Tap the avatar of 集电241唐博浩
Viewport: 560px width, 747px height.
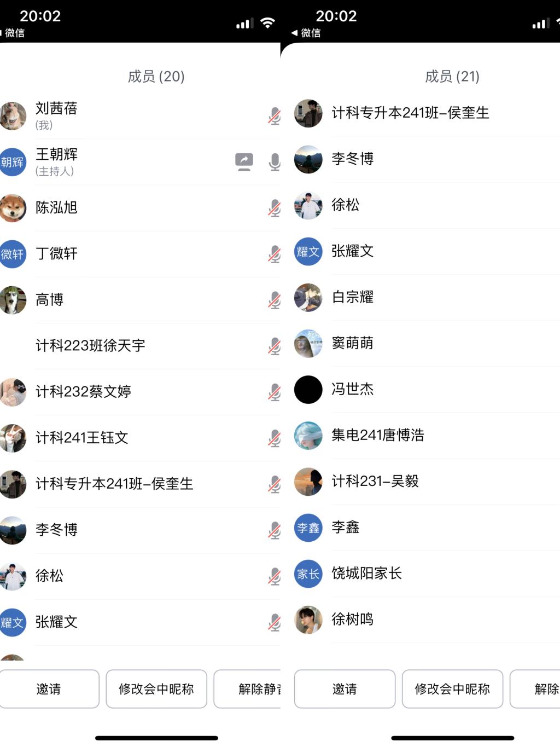(x=308, y=436)
